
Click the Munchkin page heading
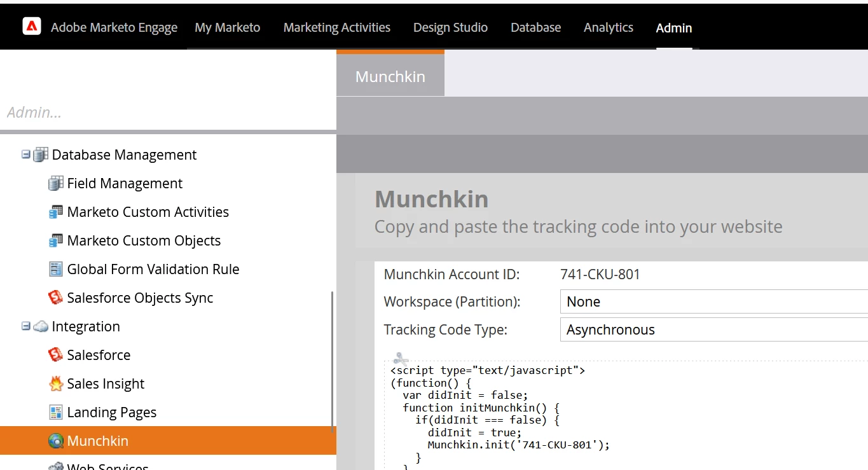coord(432,199)
